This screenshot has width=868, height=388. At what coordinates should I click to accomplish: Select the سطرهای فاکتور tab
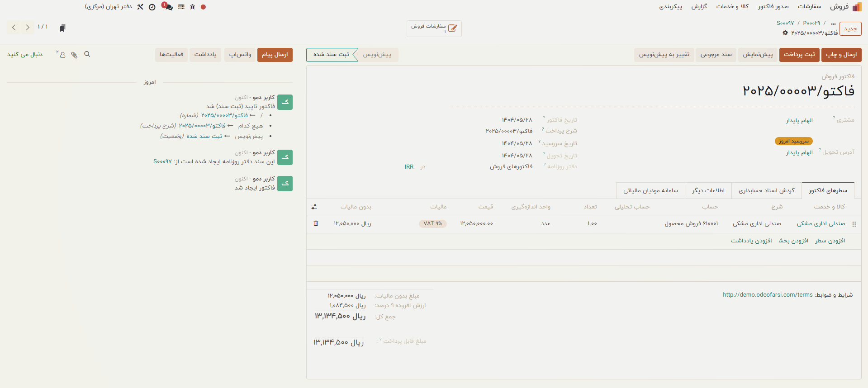tap(828, 190)
